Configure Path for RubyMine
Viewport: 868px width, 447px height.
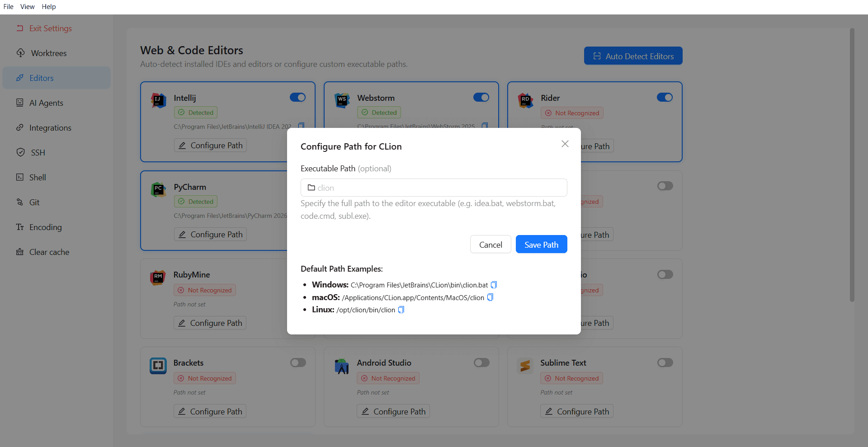click(210, 323)
